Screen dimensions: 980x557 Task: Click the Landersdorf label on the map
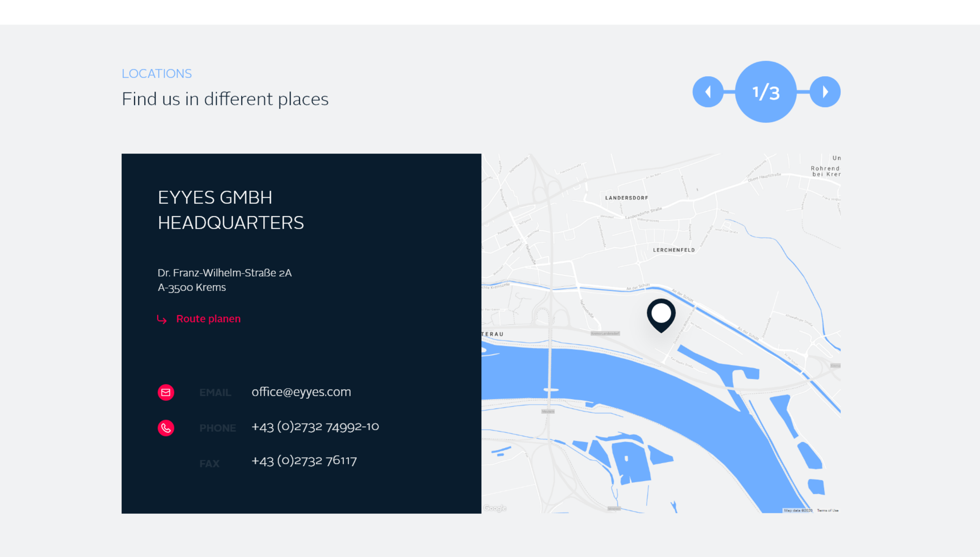pos(626,198)
